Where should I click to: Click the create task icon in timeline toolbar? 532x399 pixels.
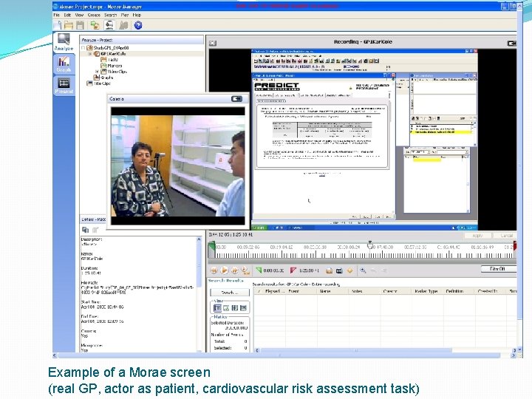tap(329, 270)
